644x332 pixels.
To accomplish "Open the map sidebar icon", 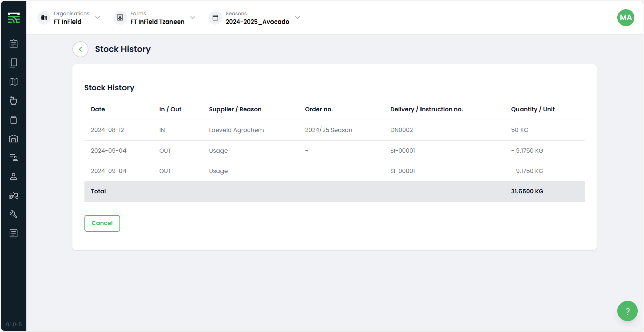I will [14, 82].
